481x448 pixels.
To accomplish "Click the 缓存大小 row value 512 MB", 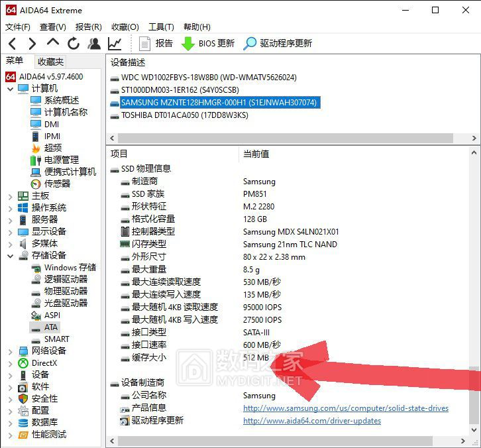I will click(x=256, y=358).
